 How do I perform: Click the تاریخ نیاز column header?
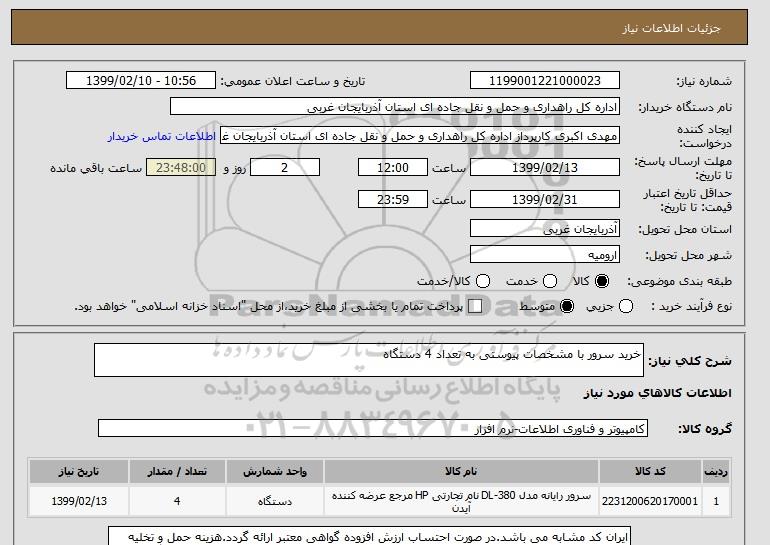tap(79, 471)
